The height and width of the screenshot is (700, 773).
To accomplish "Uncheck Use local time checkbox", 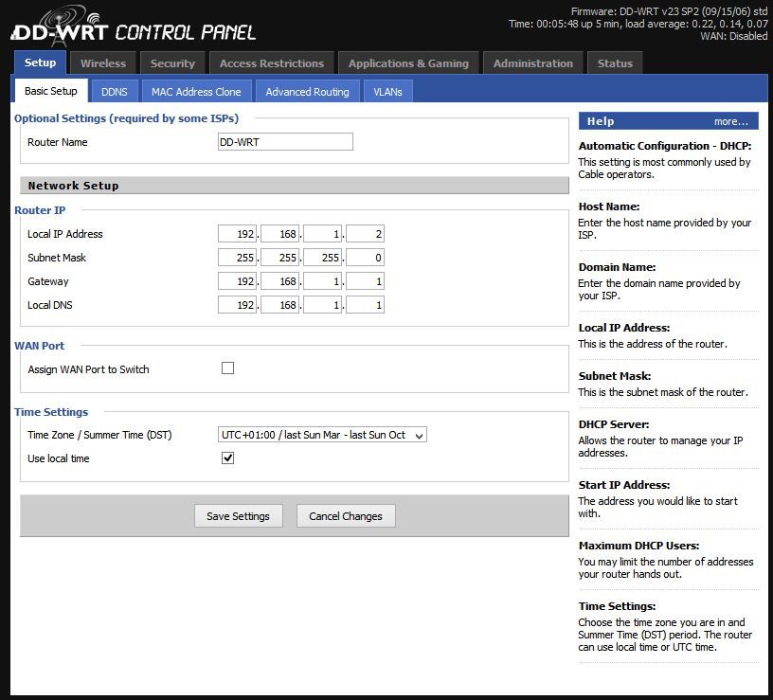I will pos(227,458).
